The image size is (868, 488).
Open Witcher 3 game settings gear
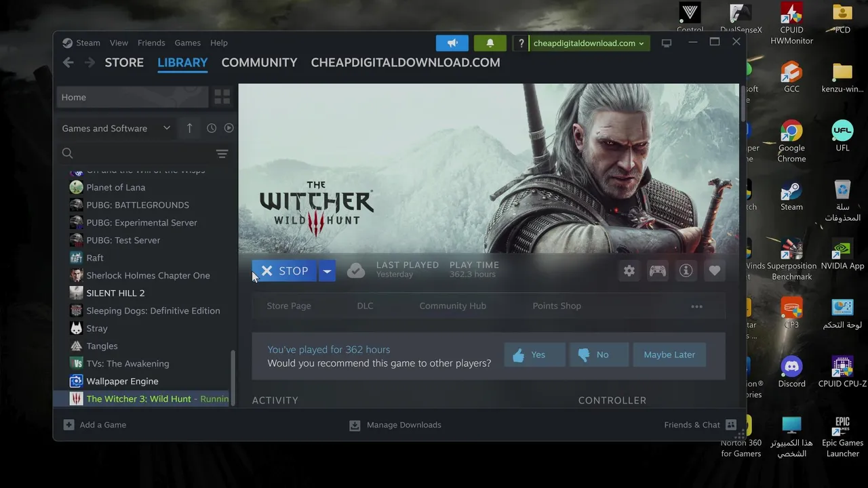pyautogui.click(x=629, y=271)
